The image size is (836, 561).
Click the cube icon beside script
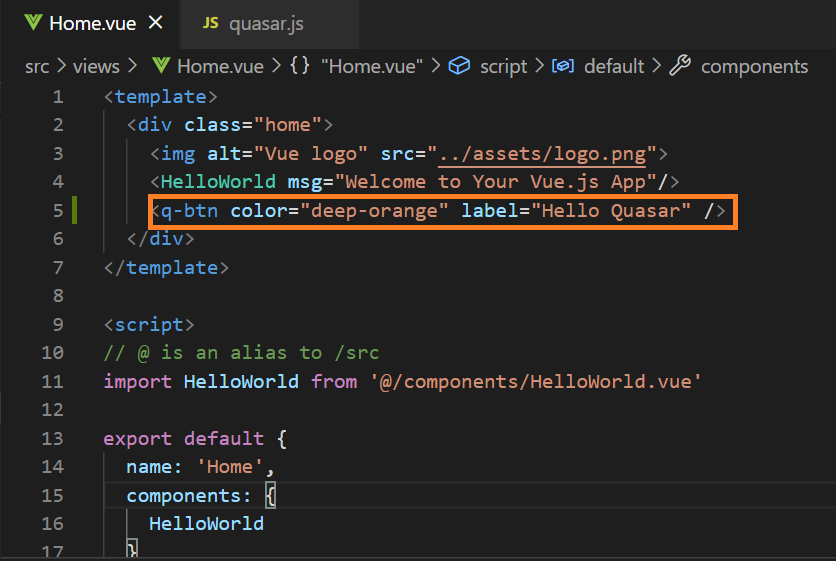click(459, 66)
